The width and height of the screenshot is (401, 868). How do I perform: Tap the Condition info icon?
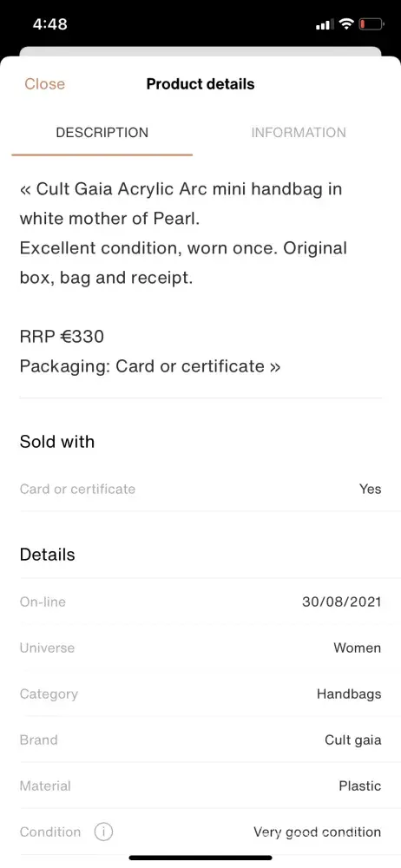pos(103,832)
